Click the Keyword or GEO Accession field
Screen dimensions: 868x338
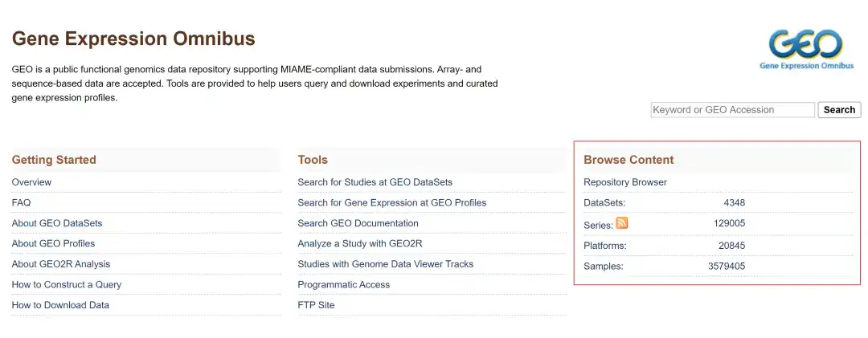(x=732, y=109)
